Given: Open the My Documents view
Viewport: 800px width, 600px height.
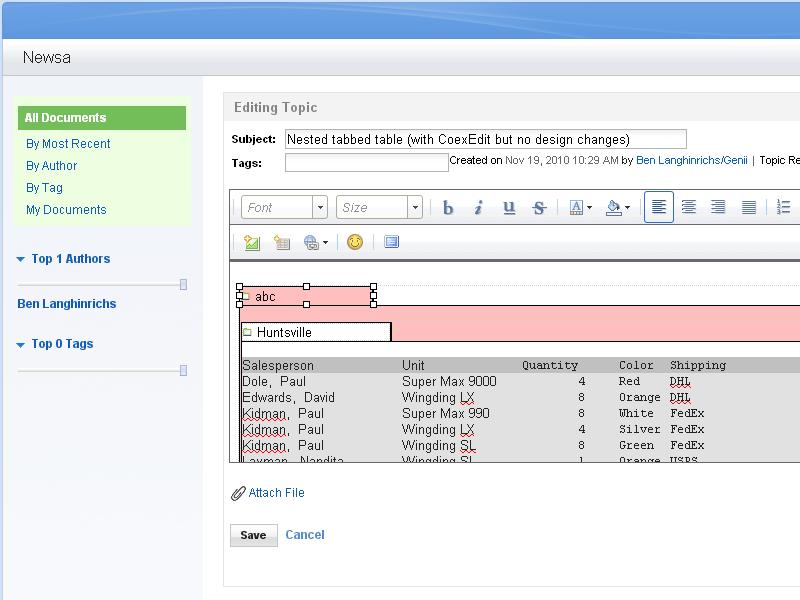Looking at the screenshot, I should pyautogui.click(x=66, y=210).
